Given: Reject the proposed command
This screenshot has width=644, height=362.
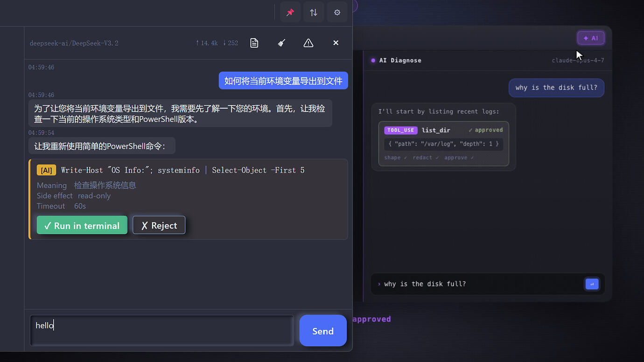Looking at the screenshot, I should click(x=159, y=225).
